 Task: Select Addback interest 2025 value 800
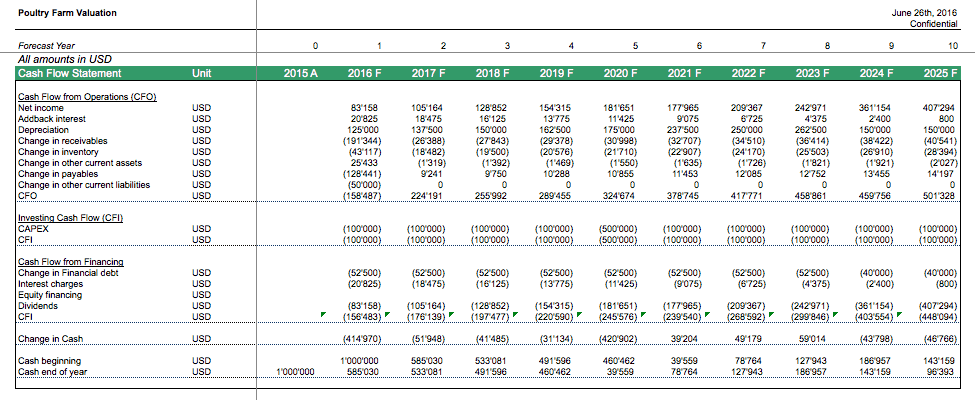point(948,119)
